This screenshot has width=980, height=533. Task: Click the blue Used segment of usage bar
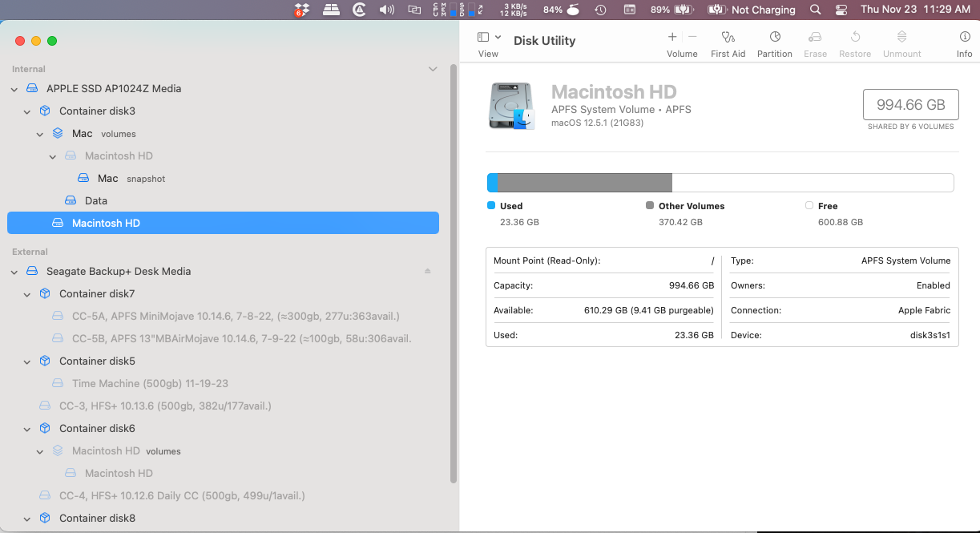coord(492,183)
